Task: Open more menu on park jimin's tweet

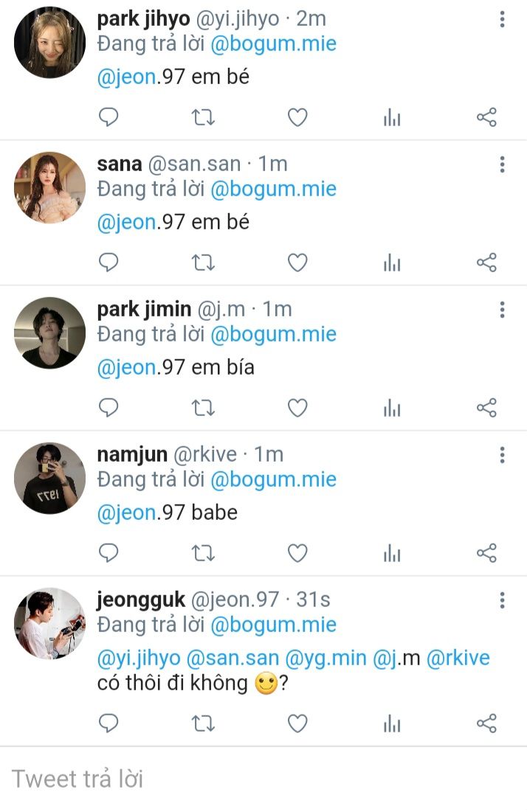Action: tap(502, 310)
